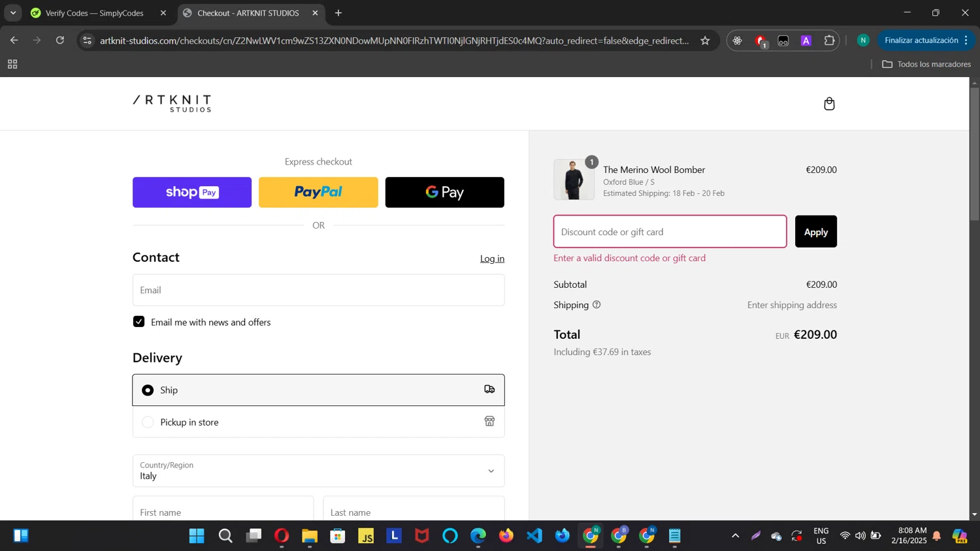980x551 pixels.
Task: Click the volume speaker tray icon
Action: 860,536
